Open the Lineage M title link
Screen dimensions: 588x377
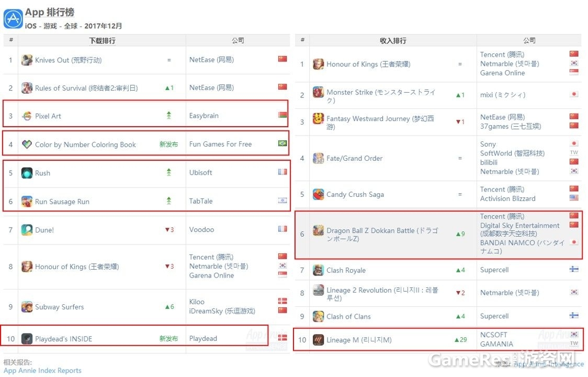coord(359,340)
